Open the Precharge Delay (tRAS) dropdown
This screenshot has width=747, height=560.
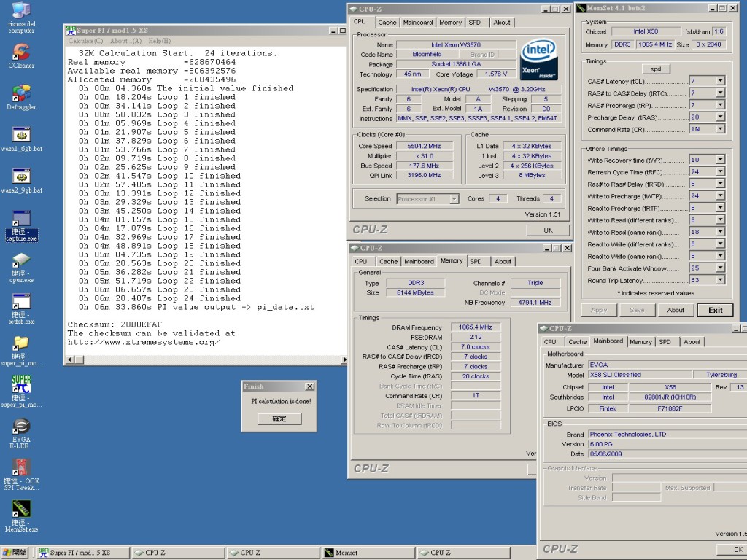pyautogui.click(x=720, y=117)
